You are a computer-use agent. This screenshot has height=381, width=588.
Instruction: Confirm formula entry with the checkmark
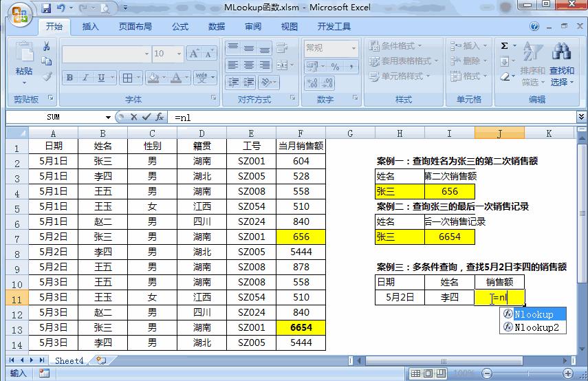click(146, 117)
